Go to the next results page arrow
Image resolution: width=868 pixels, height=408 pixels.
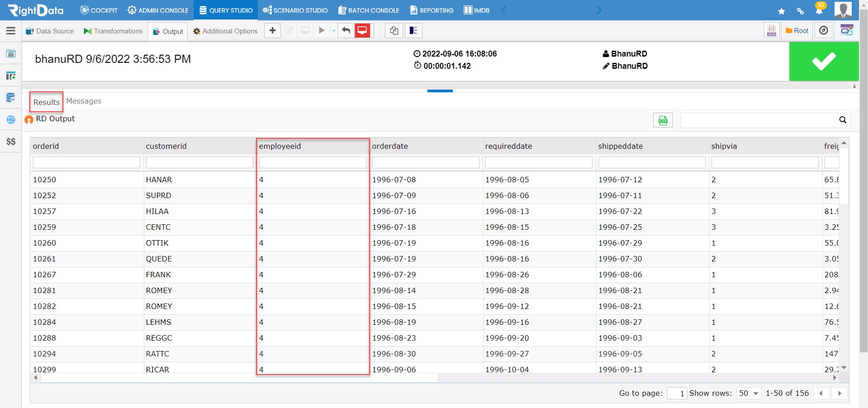[840, 393]
